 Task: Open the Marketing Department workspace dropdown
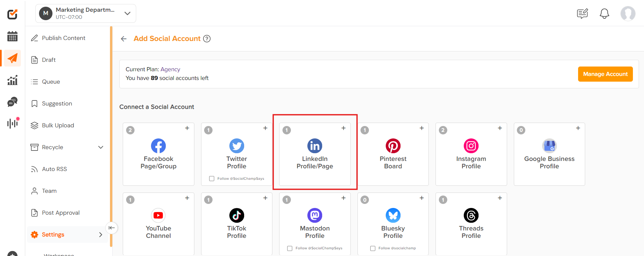86,13
